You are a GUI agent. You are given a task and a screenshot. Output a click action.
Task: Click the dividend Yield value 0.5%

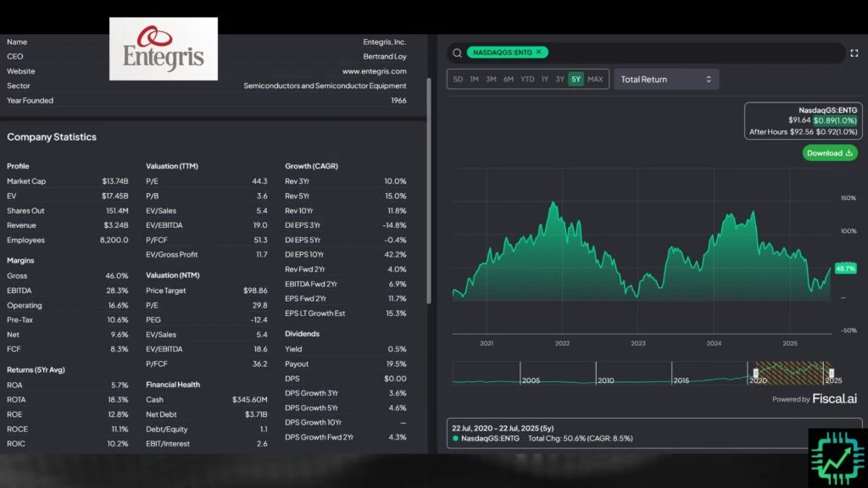point(397,348)
